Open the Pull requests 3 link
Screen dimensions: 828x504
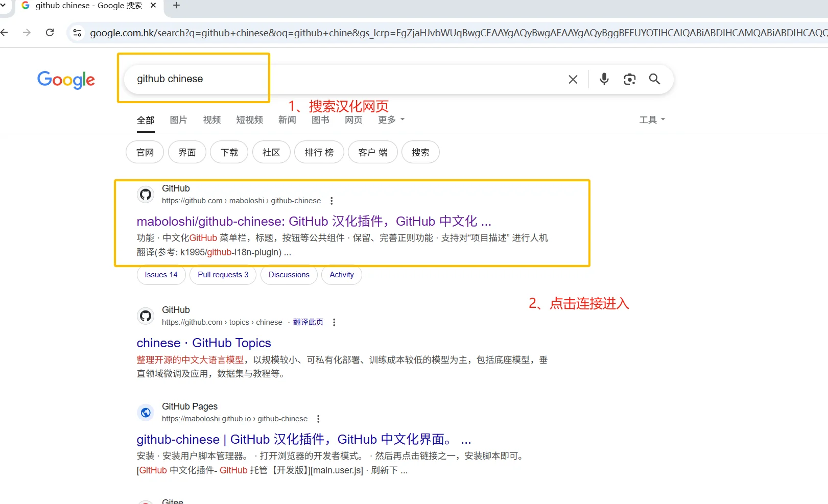click(223, 275)
